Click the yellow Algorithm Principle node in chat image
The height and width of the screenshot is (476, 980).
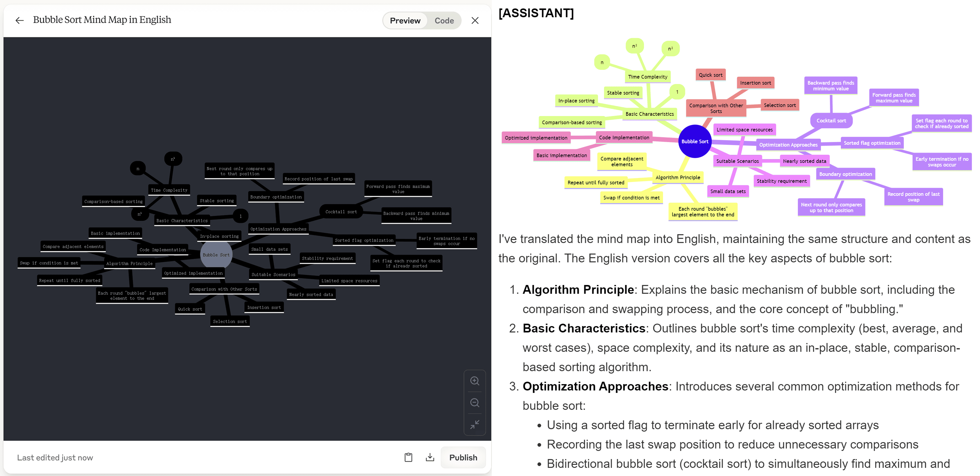point(678,177)
